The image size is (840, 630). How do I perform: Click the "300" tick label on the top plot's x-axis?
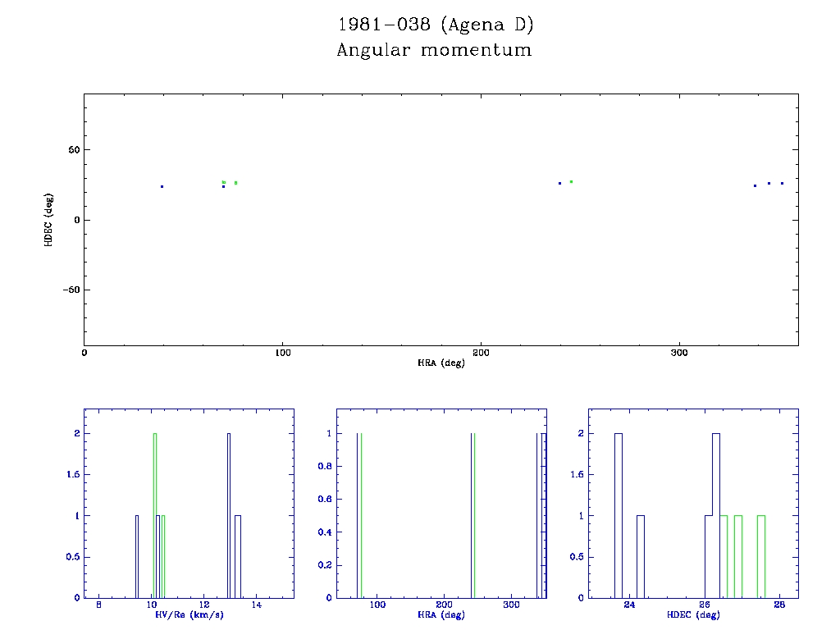click(679, 353)
